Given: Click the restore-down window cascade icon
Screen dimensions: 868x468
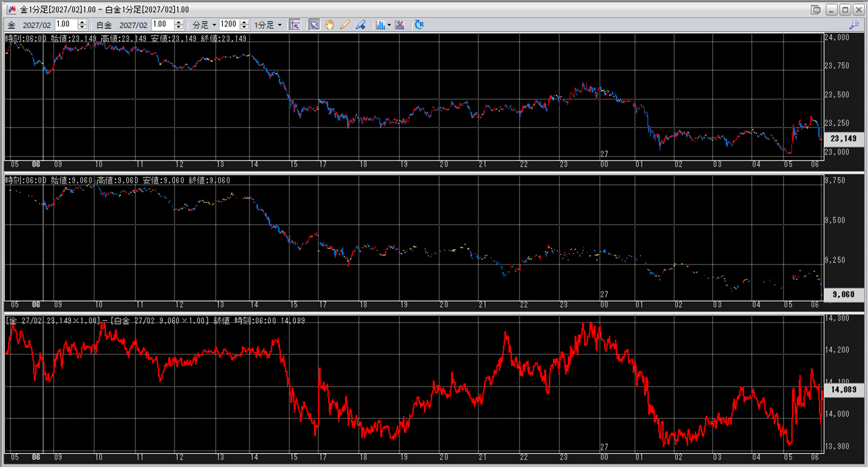Looking at the screenshot, I should click(816, 10).
